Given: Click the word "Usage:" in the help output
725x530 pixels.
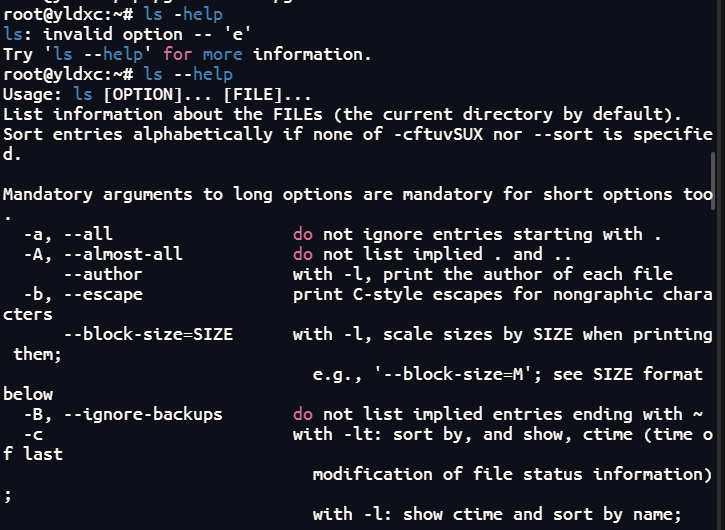Looking at the screenshot, I should [x=33, y=94].
